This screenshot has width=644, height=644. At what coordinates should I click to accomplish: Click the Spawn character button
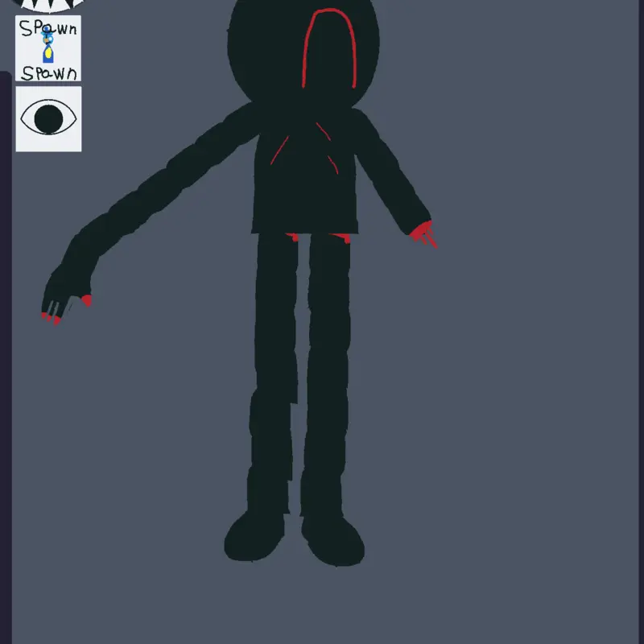click(48, 48)
